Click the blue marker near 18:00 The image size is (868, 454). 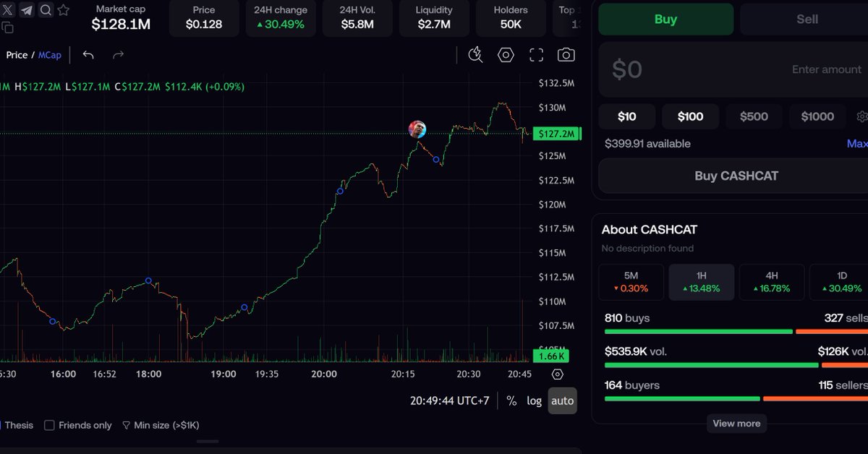click(x=148, y=280)
